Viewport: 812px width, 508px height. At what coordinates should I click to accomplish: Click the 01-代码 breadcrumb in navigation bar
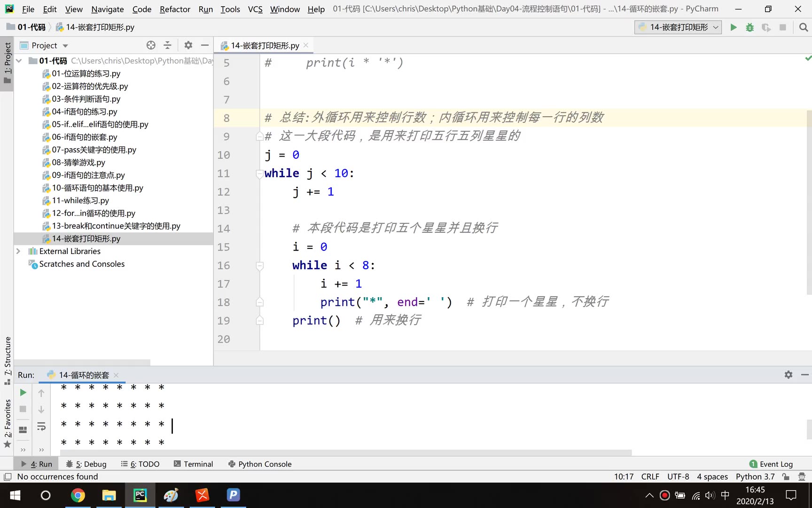coord(31,27)
